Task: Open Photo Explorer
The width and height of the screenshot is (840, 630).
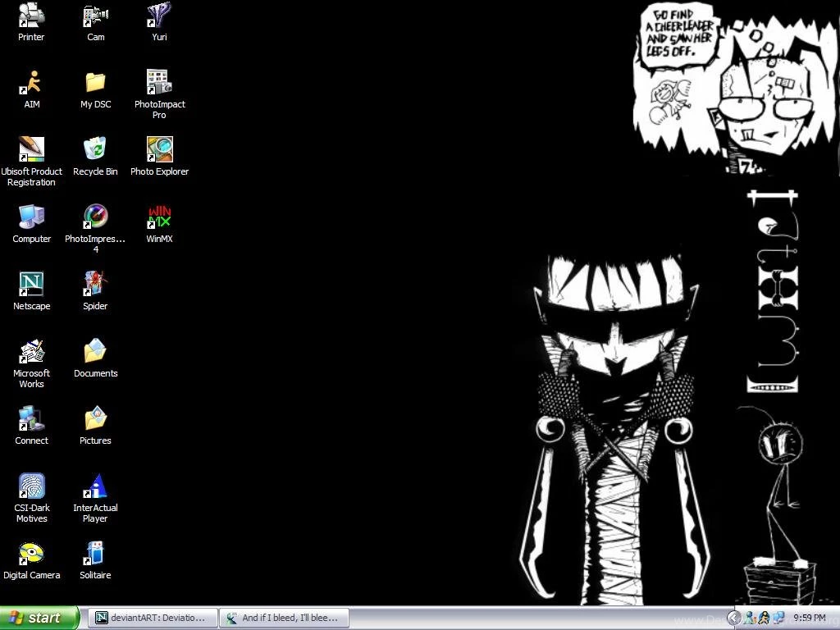Action: (x=159, y=150)
